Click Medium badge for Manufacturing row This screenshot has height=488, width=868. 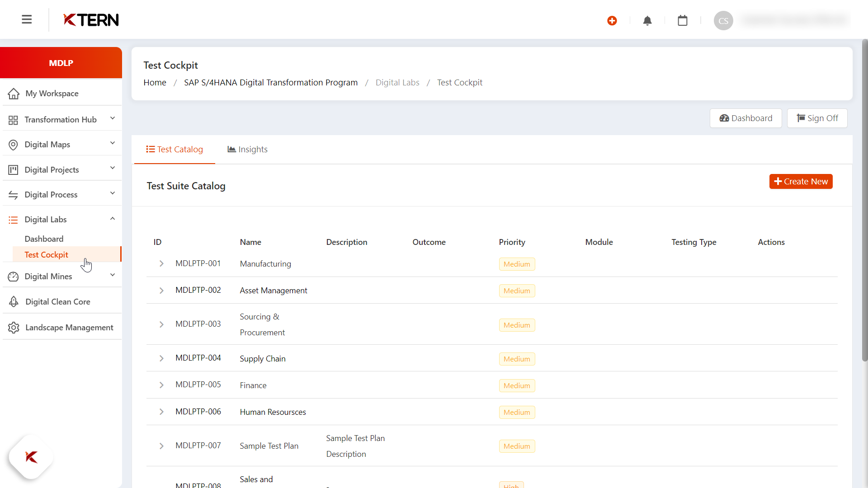[x=517, y=264]
